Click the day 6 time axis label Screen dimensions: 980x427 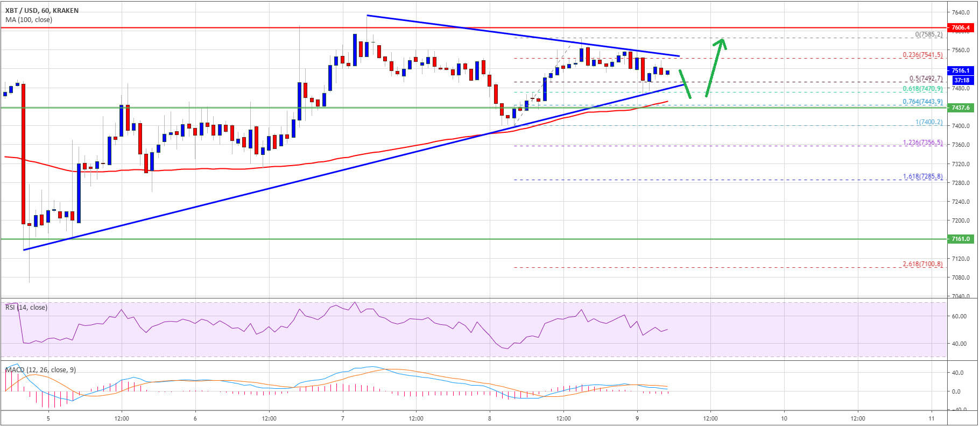tap(195, 418)
